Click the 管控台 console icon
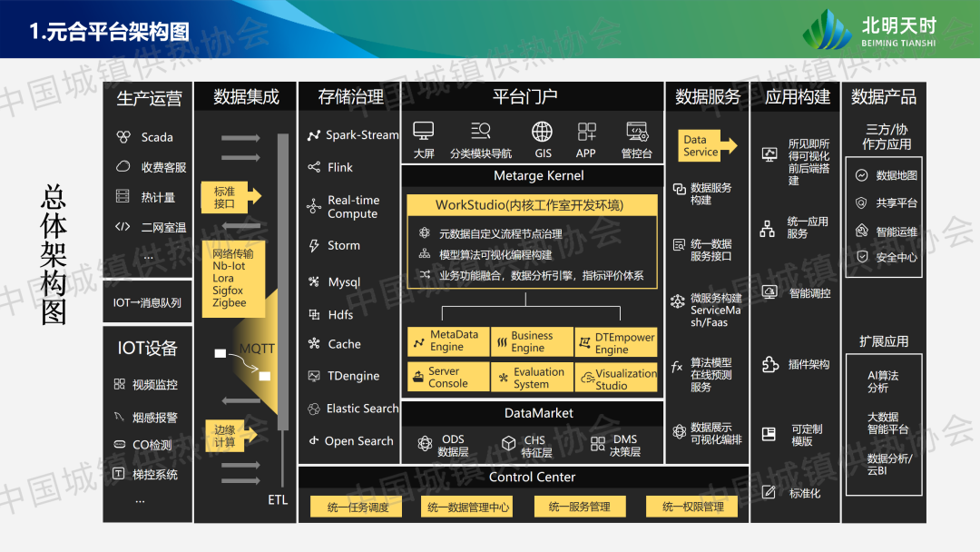980x552 pixels. [x=636, y=132]
